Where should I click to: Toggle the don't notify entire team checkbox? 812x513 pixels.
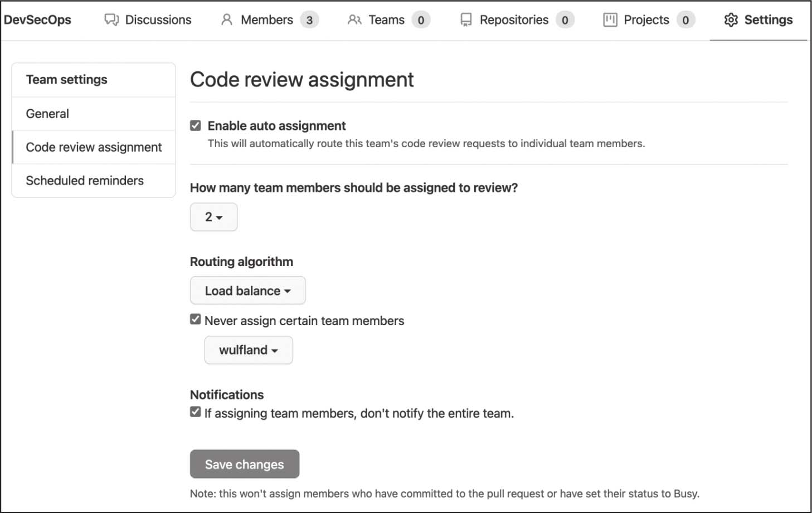click(196, 412)
